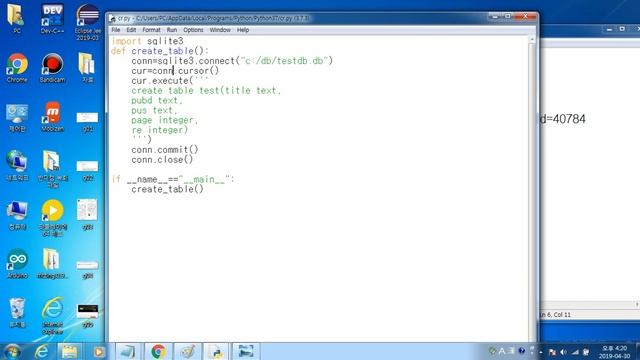Maximize the cr.py IDLE editor window

tap(508, 17)
